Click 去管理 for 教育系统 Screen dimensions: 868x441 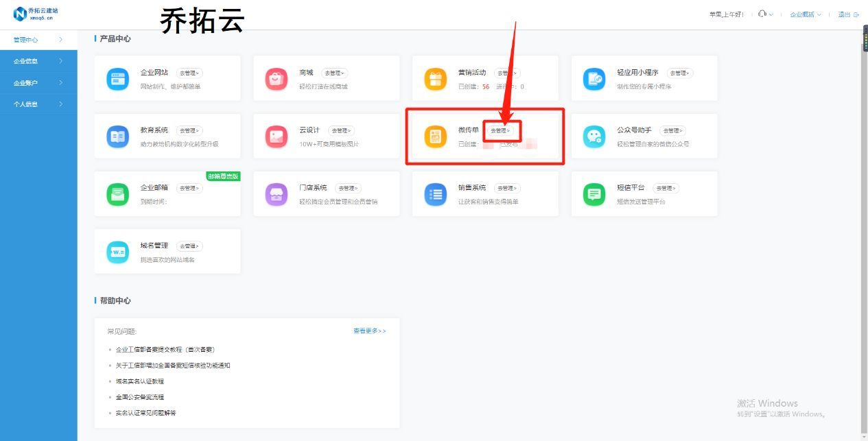click(189, 130)
